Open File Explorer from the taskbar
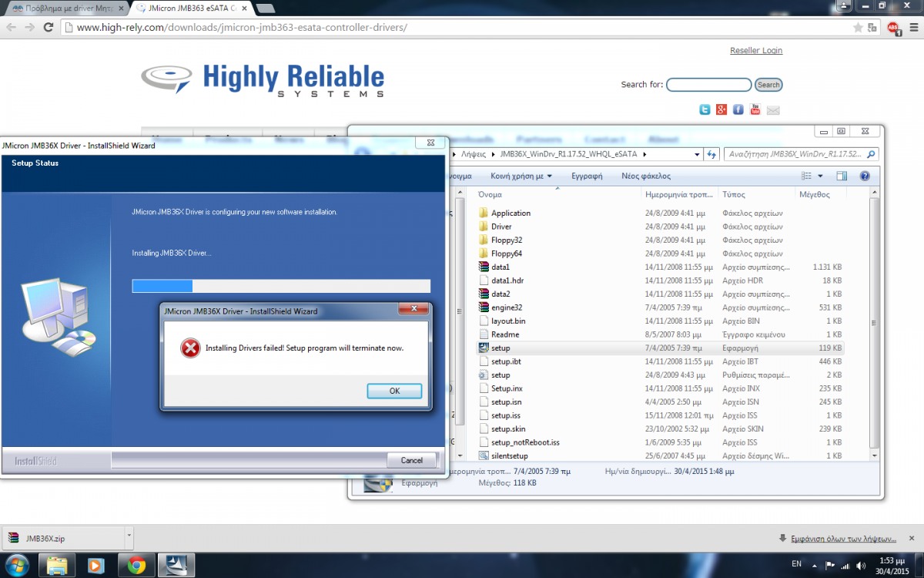This screenshot has height=578, width=924. point(57,566)
